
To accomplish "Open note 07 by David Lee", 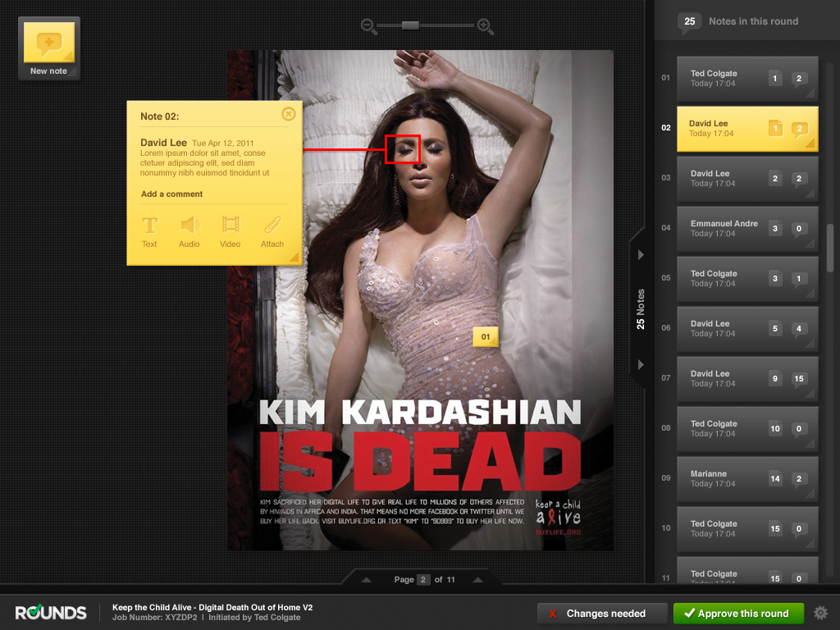I will 747,379.
